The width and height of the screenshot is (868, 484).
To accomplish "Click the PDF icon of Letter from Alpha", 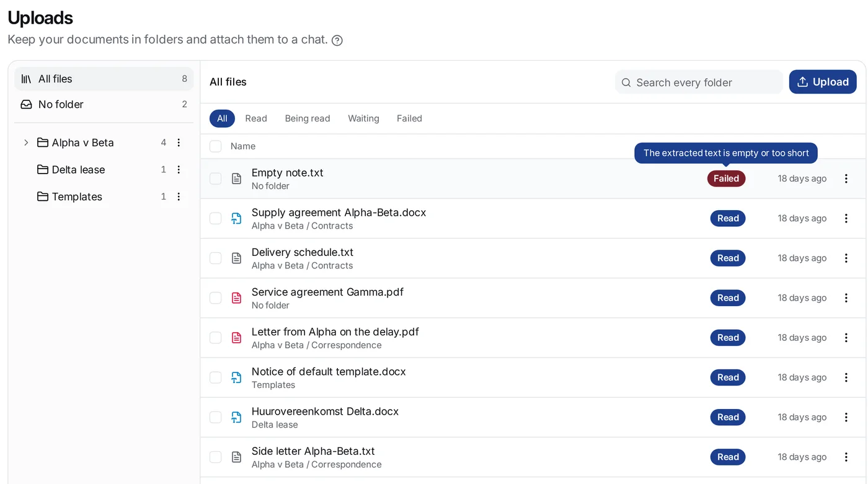I will tap(236, 338).
